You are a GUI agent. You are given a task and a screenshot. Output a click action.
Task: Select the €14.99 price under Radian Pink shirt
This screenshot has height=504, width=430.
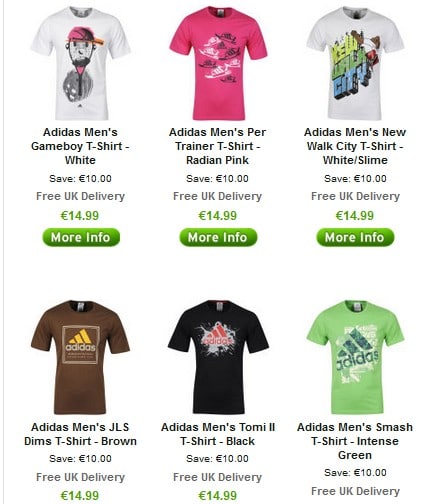tap(218, 216)
